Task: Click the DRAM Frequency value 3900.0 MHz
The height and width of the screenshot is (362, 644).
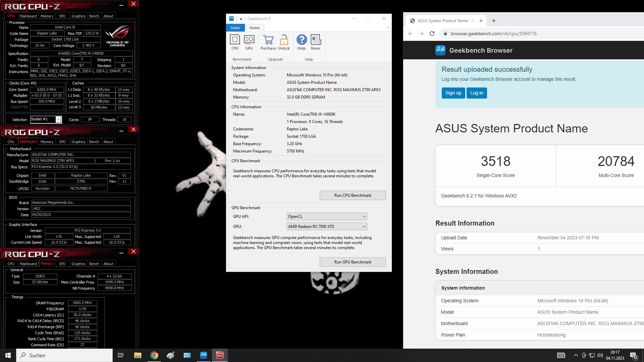Action: coord(83,303)
